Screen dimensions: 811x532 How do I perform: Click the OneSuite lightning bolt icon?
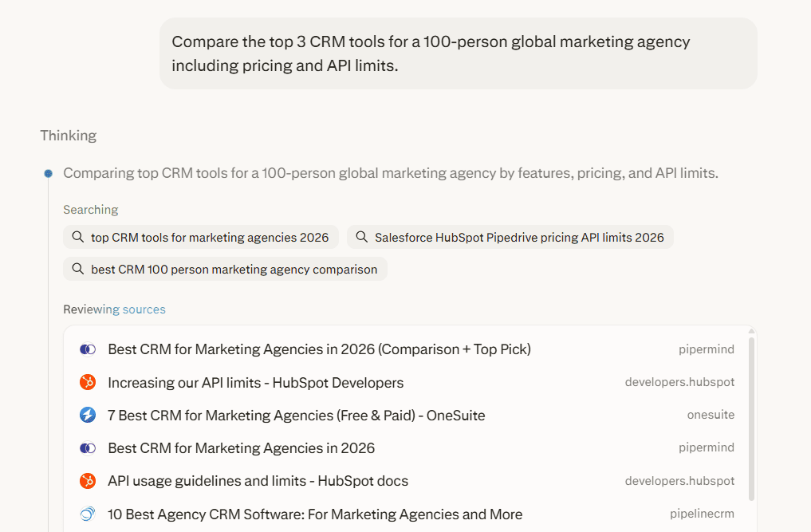tap(88, 416)
